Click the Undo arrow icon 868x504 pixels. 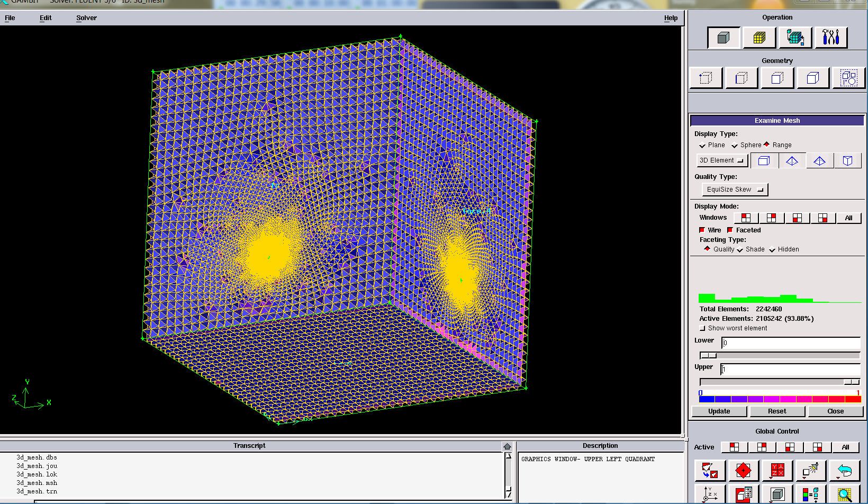pos(845,470)
